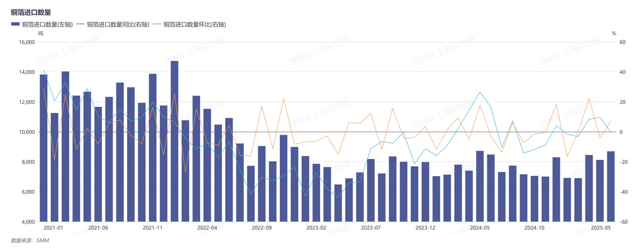Click the 2022-04 x-axis label
The width and height of the screenshot is (644, 251).
pyautogui.click(x=207, y=228)
